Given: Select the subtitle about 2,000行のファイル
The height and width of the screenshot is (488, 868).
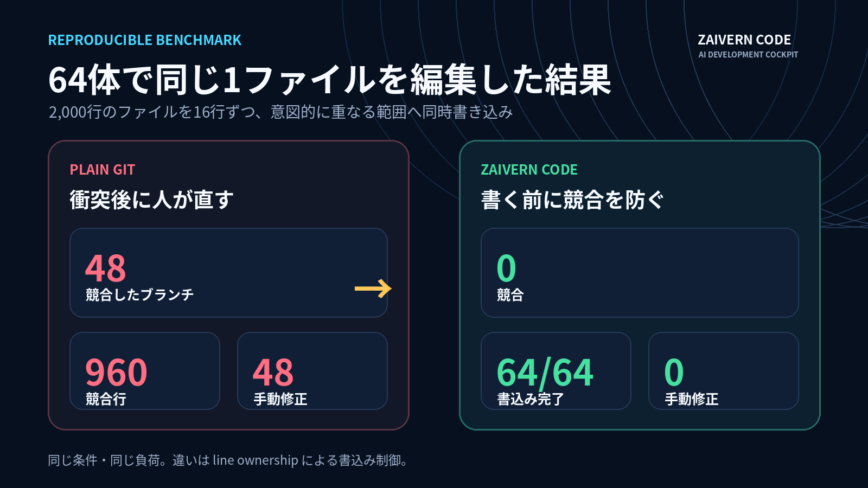Looking at the screenshot, I should point(280,112).
